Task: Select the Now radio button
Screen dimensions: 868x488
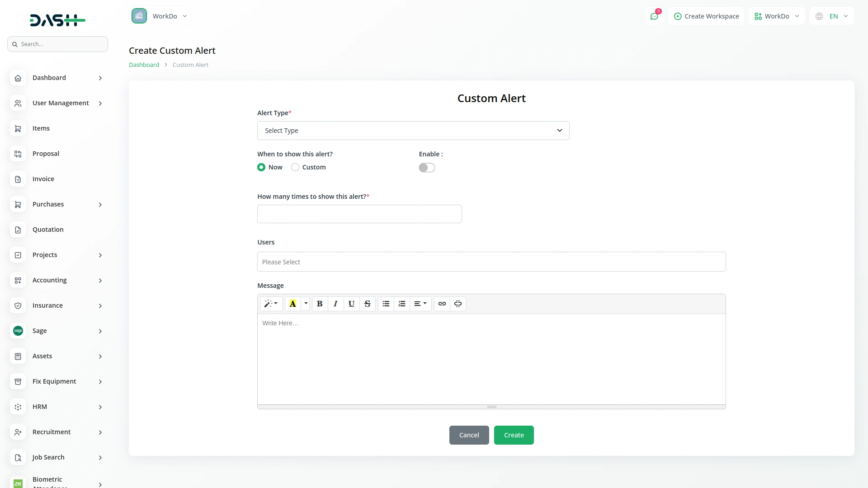Action: [261, 167]
